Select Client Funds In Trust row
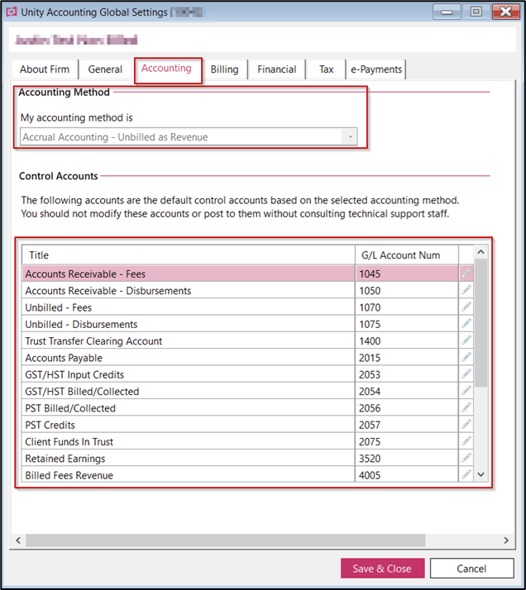 [248, 441]
